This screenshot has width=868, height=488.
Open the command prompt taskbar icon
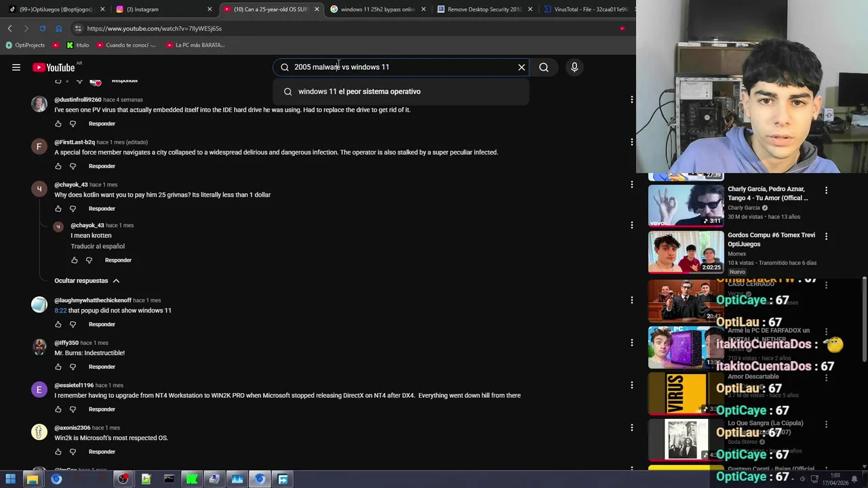[x=169, y=479]
